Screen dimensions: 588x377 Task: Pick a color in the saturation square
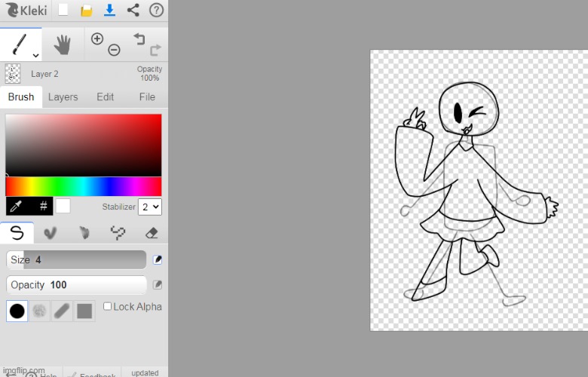pos(84,146)
